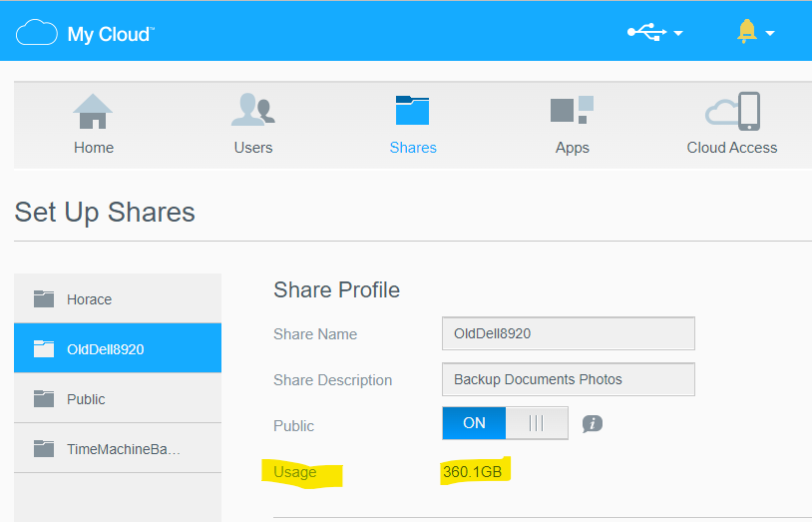Click the TimeMachineBa... folder icon
Image resolution: width=812 pixels, height=522 pixels.
pos(44,448)
